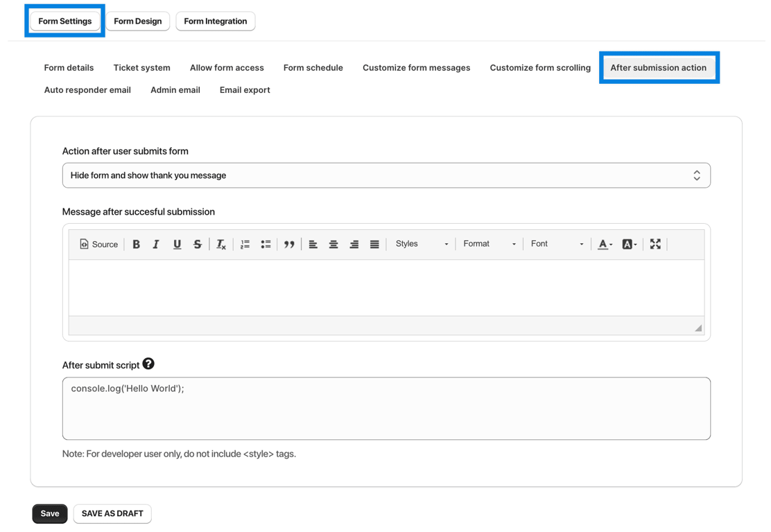Open the Auto responder email tab
The width and height of the screenshot is (771, 532).
pyautogui.click(x=87, y=90)
